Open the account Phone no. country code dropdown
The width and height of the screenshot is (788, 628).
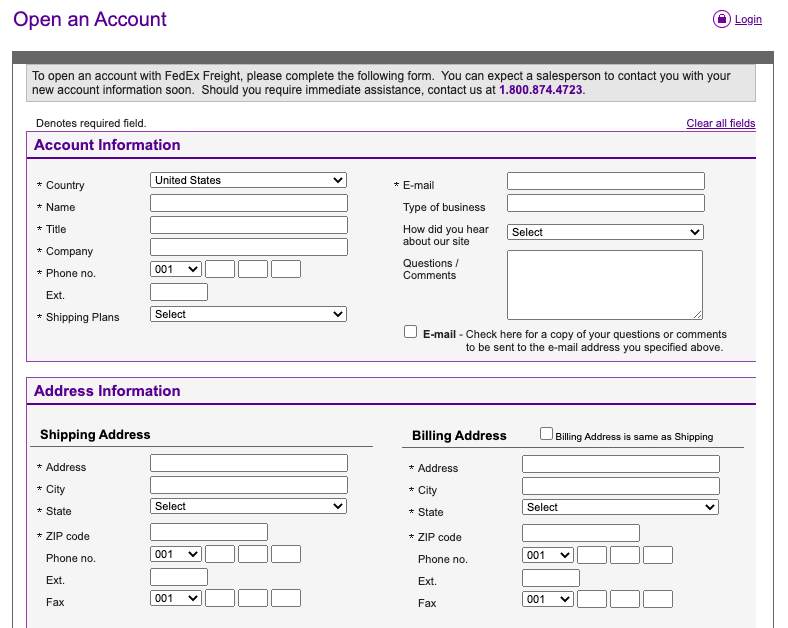pyautogui.click(x=176, y=269)
